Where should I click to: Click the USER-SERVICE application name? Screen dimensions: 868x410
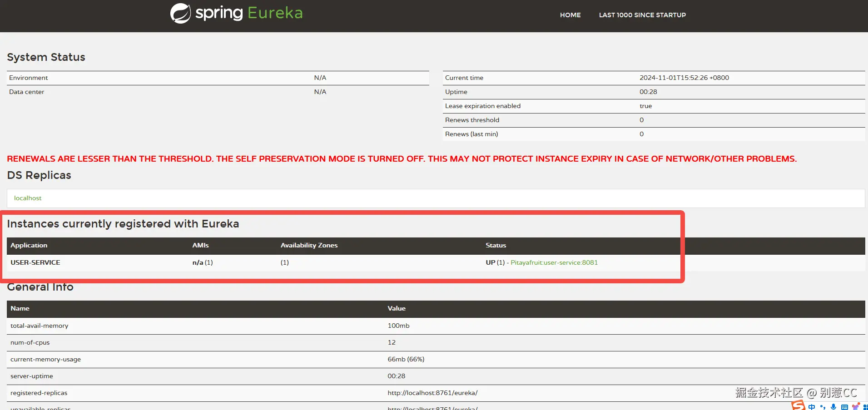35,262
